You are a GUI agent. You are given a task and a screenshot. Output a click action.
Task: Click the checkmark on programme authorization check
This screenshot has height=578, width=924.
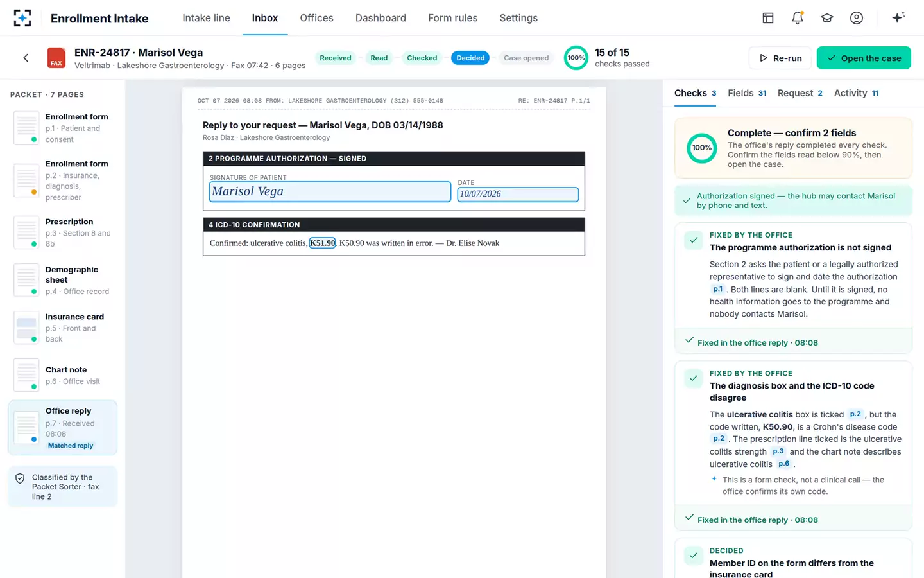(694, 240)
